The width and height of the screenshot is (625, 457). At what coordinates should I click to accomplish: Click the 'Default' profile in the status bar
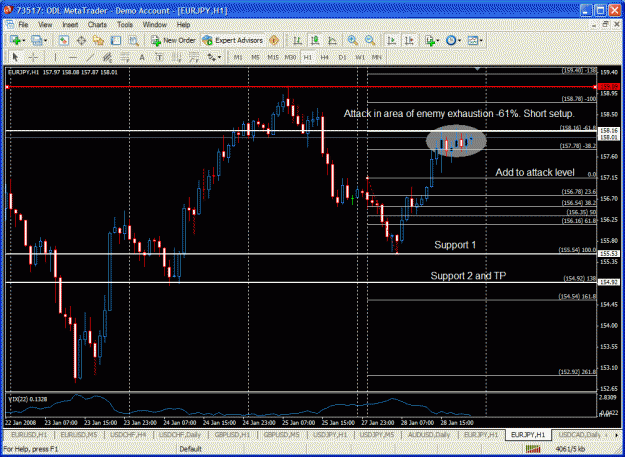click(191, 449)
